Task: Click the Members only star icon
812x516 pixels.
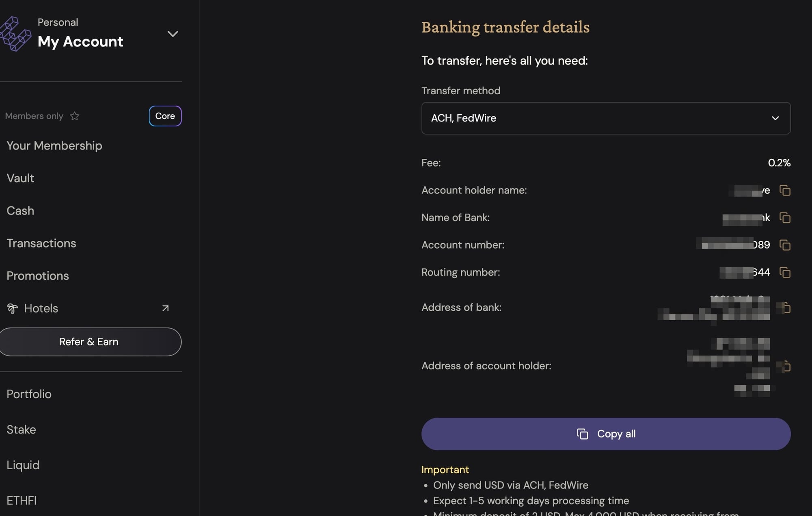Action: pyautogui.click(x=75, y=116)
